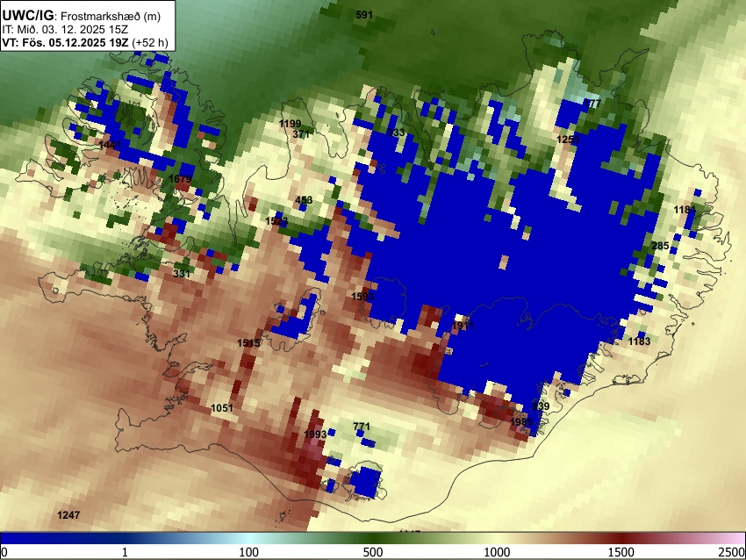The height and width of the screenshot is (560, 746).
Task: Click the color scale tick label 500
Action: [x=373, y=552]
